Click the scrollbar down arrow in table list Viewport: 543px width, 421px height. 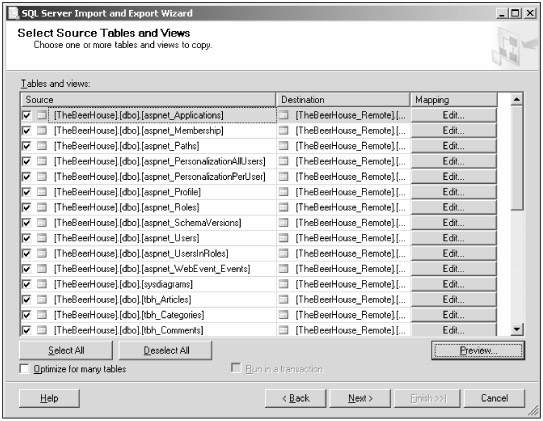(x=517, y=329)
